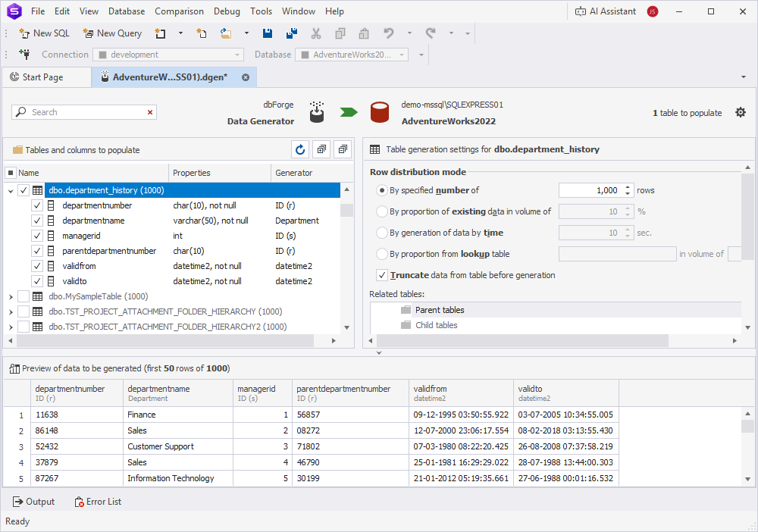Screen dimensions: 758x532
Task: Open the Output panel
Action: (33, 502)
